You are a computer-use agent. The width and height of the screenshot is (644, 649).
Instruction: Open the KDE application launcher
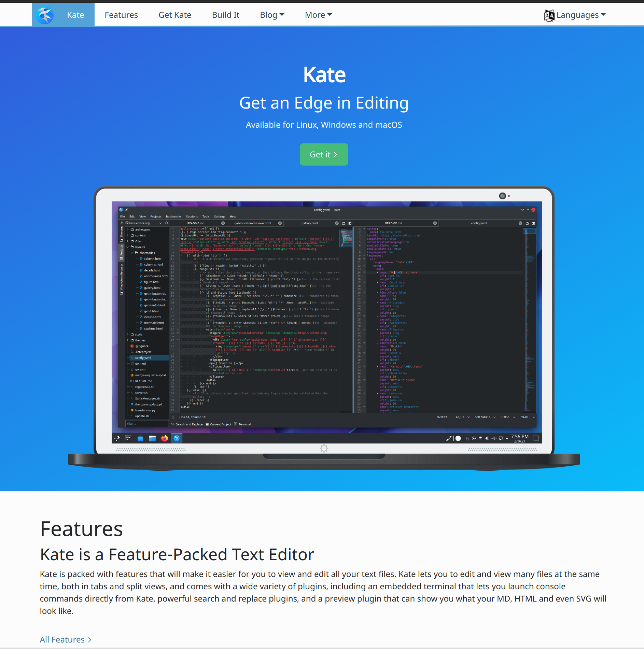[117, 438]
